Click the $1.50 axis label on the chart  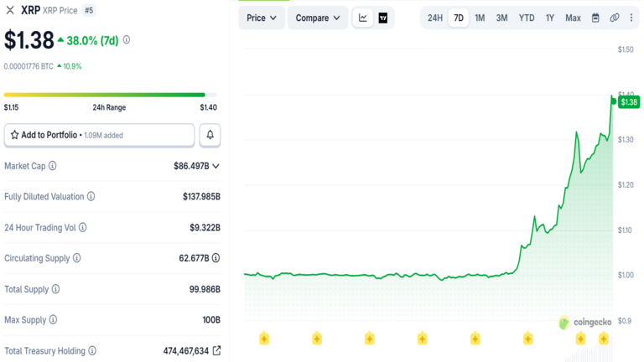(x=626, y=49)
